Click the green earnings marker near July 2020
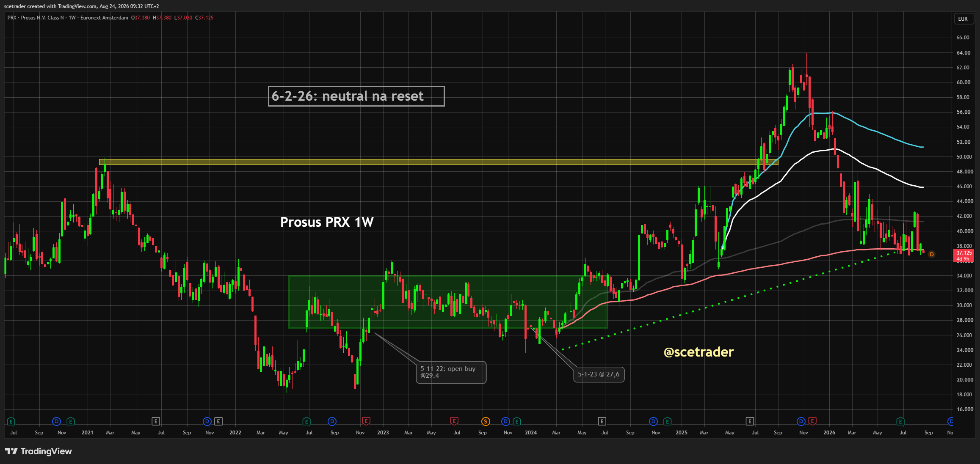 [11, 421]
